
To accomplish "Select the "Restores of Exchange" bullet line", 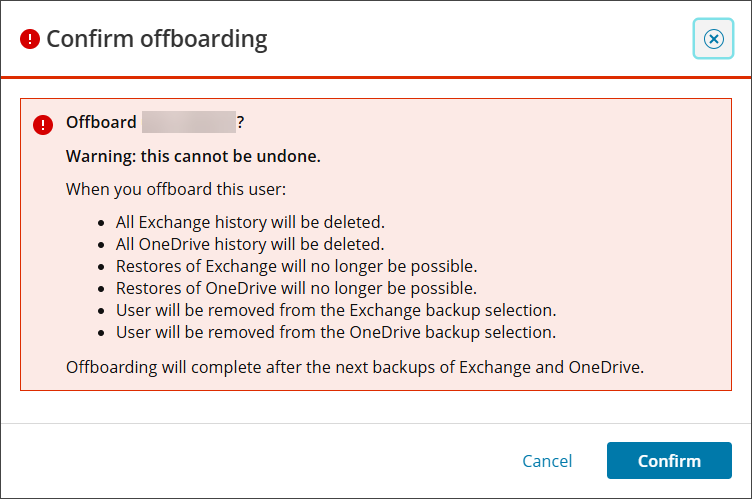I will [x=296, y=265].
